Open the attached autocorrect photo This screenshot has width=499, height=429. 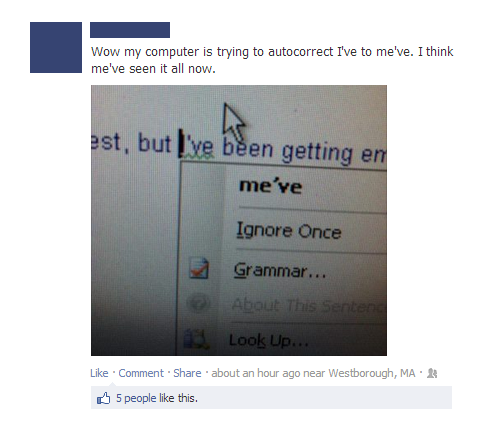point(239,220)
